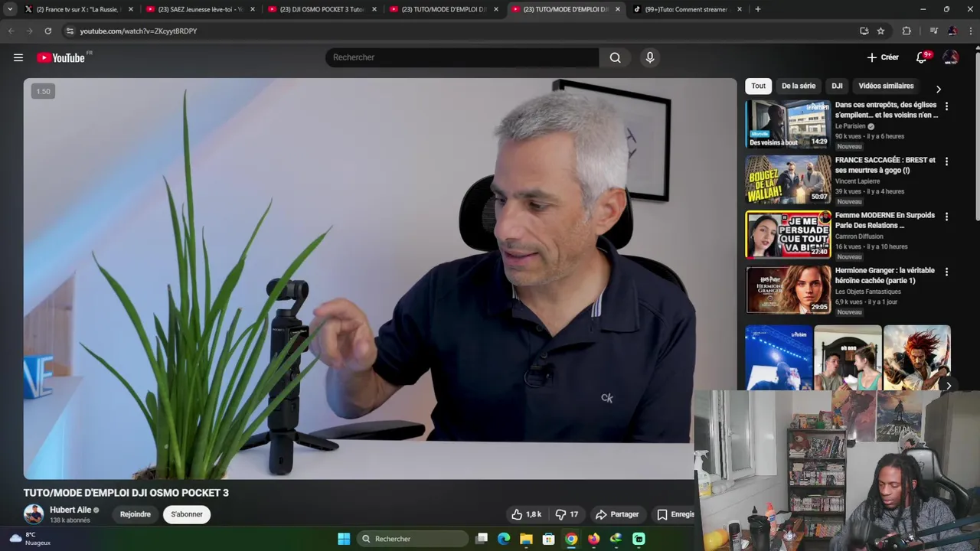Open the Hubert Aile channel name
The height and width of the screenshot is (551, 980).
[70, 510]
